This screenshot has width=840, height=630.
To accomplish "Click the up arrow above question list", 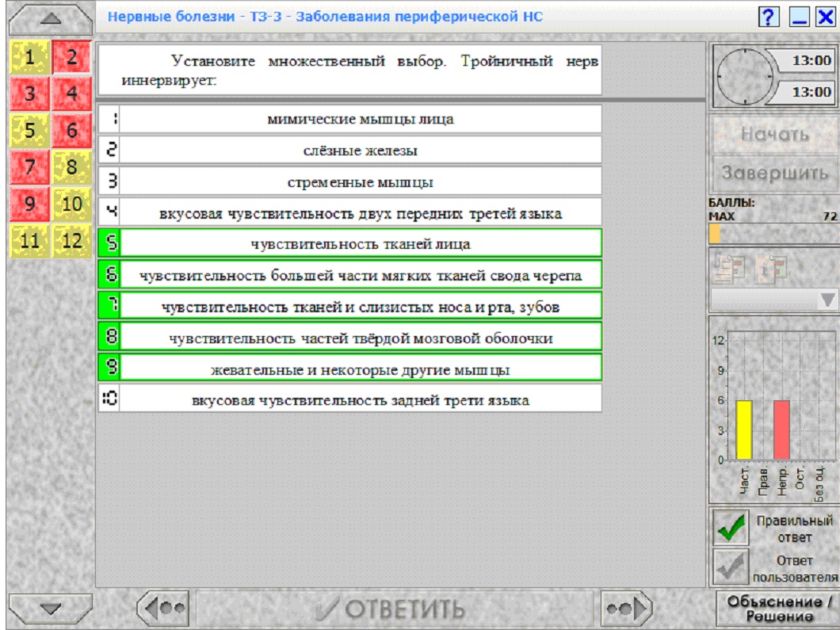I will click(51, 19).
